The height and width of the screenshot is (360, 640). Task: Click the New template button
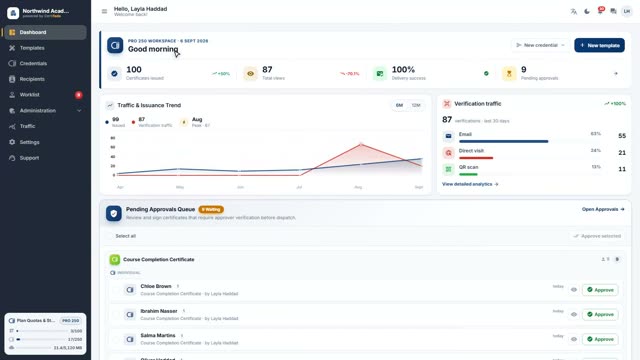[599, 45]
